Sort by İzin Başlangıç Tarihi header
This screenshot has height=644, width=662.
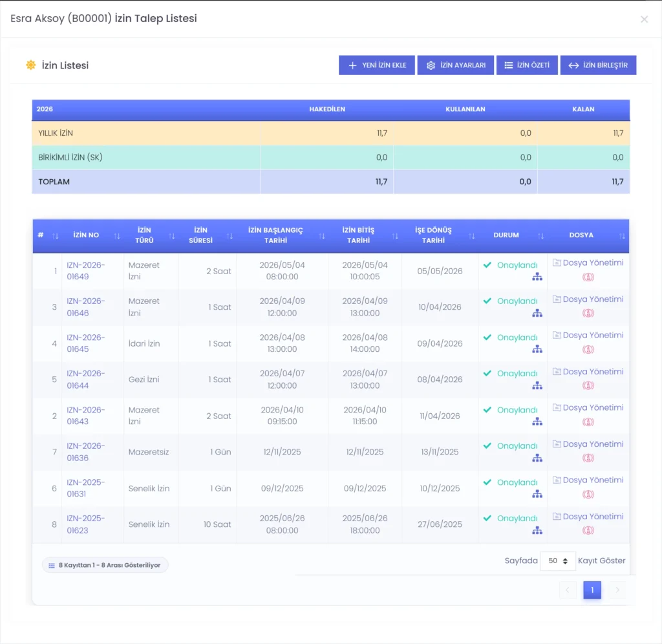pyautogui.click(x=282, y=235)
